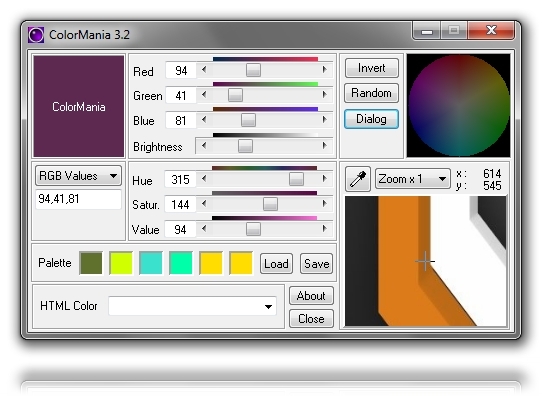Click the Hue value field showing 315
Screen dimensions: 542x396
[180, 180]
